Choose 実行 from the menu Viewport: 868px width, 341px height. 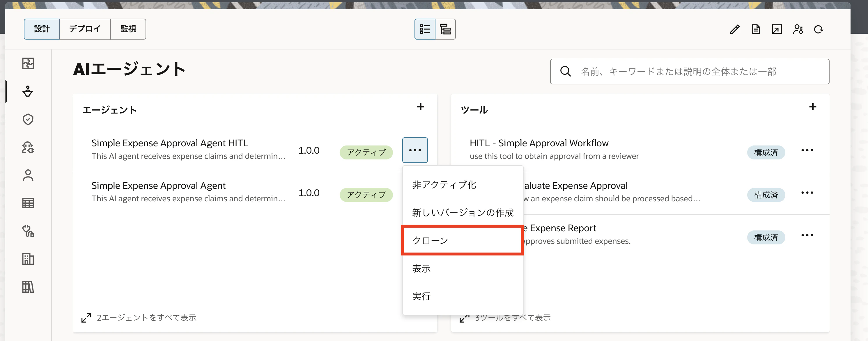coord(463,296)
